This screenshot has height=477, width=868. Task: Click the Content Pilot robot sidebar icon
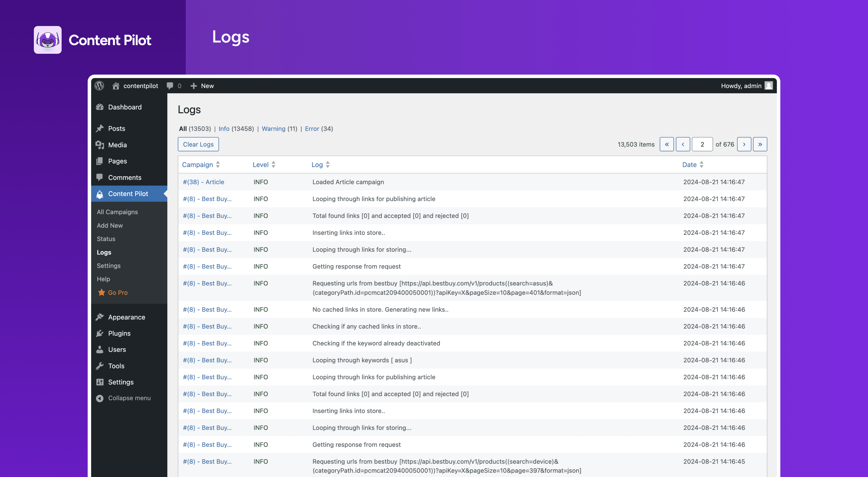pos(100,194)
